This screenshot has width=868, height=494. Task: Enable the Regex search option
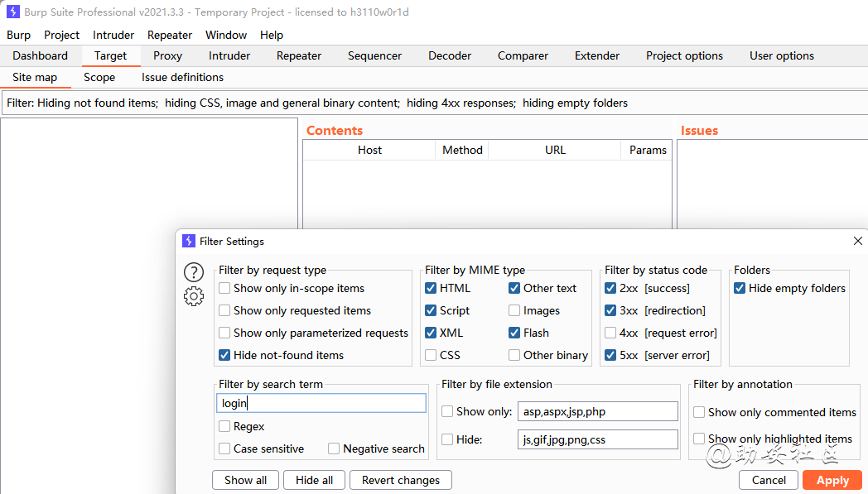pyautogui.click(x=224, y=426)
